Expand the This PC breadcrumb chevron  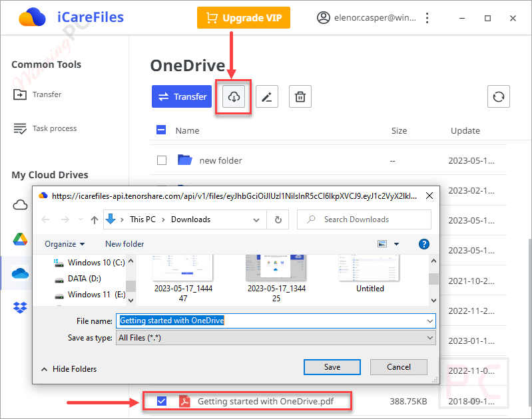pos(164,219)
